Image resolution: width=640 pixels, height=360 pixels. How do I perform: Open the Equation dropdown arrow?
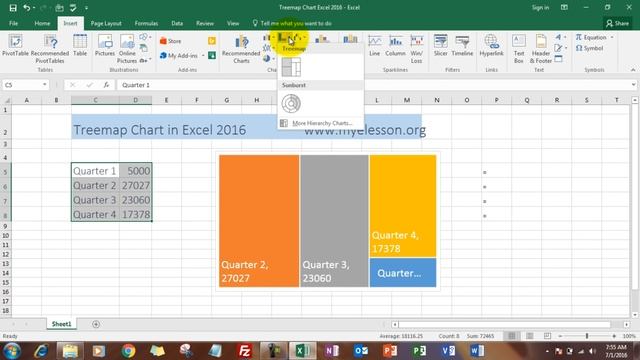[612, 37]
